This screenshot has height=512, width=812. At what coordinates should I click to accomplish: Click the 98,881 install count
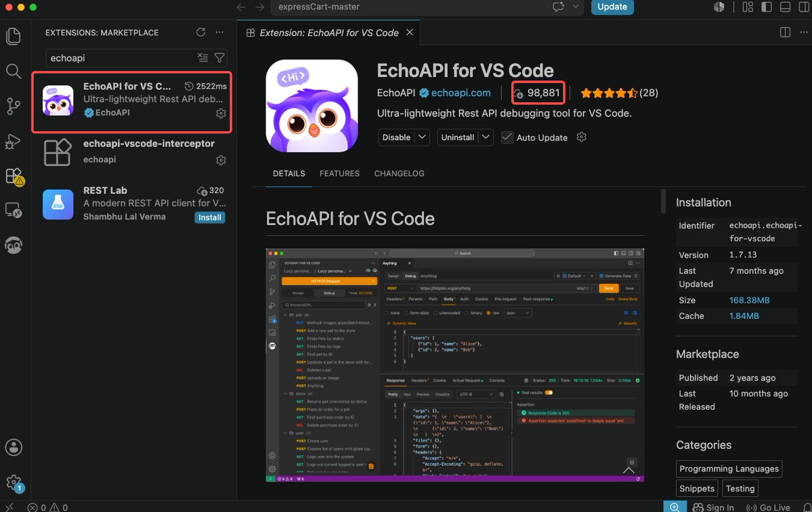pos(538,93)
